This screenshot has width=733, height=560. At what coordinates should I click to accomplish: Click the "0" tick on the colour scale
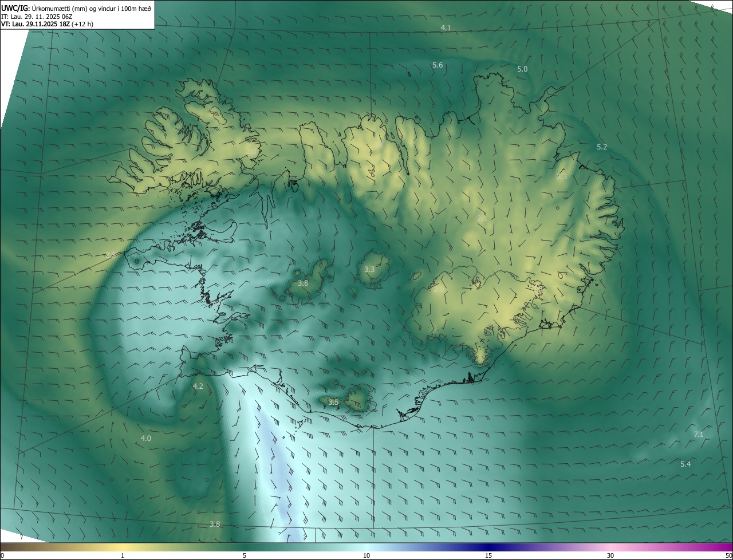[x=2, y=555]
